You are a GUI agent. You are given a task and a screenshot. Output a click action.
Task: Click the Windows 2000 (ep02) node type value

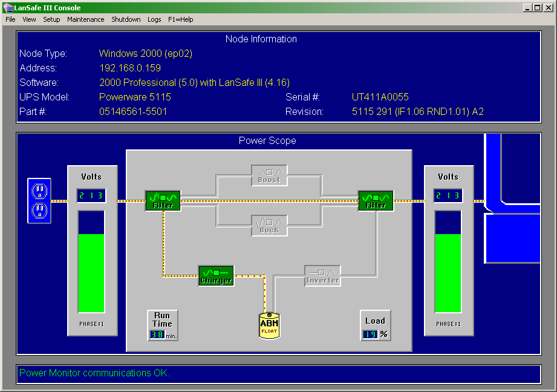(x=146, y=54)
